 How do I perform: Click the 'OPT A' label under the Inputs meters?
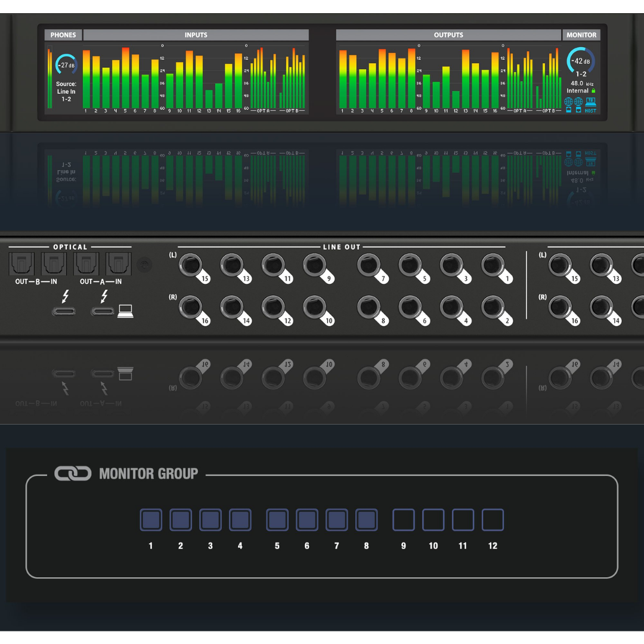(x=263, y=111)
